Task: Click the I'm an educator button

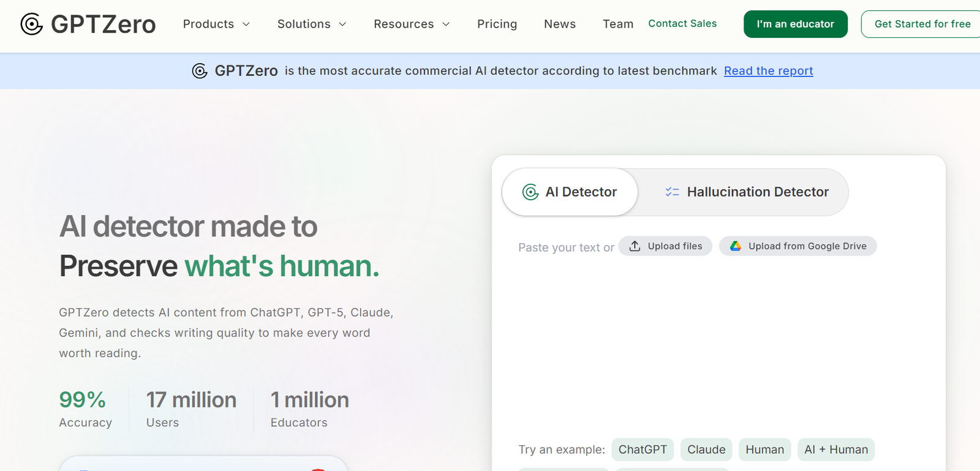Action: pos(796,24)
